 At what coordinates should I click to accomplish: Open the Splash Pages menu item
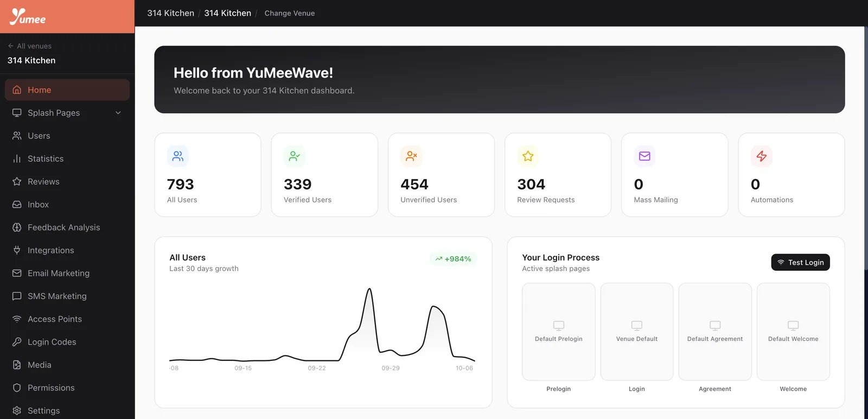[x=67, y=113]
